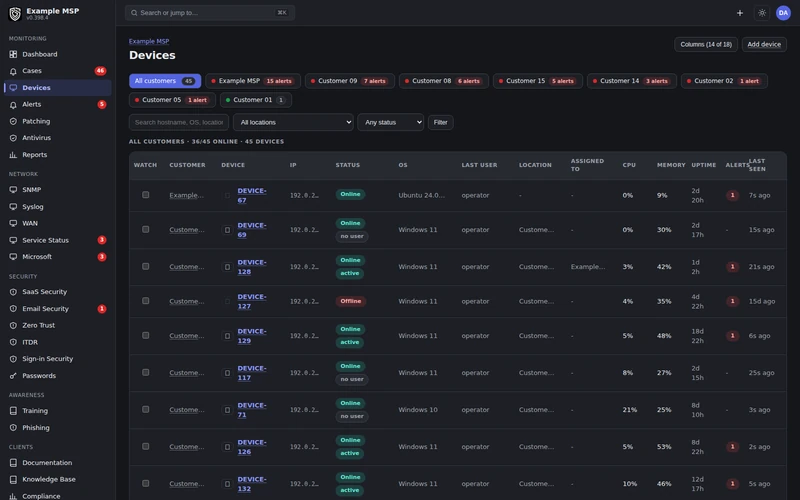Open Passwords key icon
This screenshot has width=800, height=500.
pyautogui.click(x=13, y=376)
